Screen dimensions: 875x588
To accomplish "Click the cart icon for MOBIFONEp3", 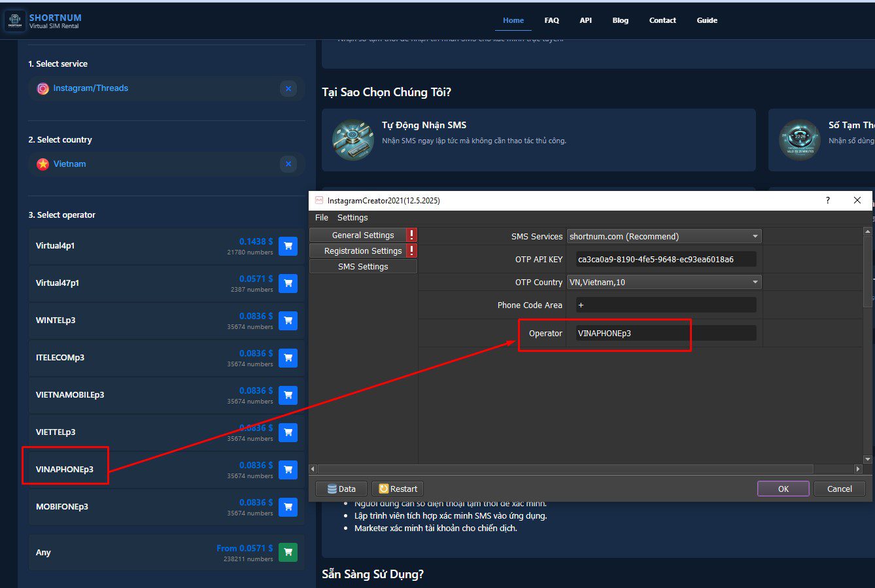I will point(288,507).
